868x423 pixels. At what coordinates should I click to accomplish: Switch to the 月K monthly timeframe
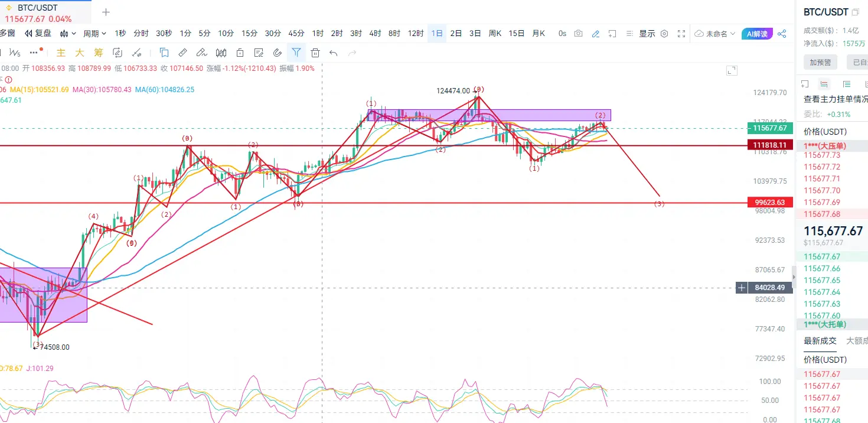(x=539, y=34)
